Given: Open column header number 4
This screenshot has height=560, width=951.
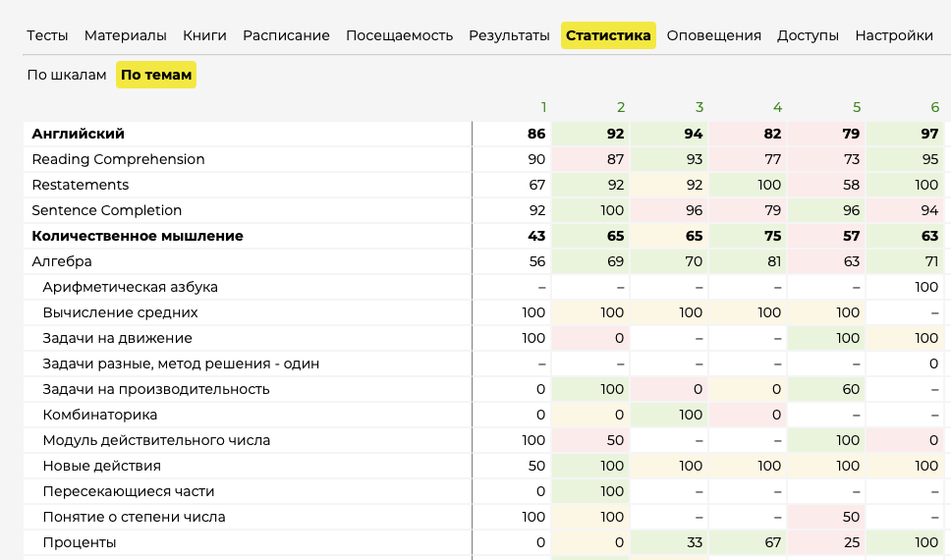Looking at the screenshot, I should (777, 107).
